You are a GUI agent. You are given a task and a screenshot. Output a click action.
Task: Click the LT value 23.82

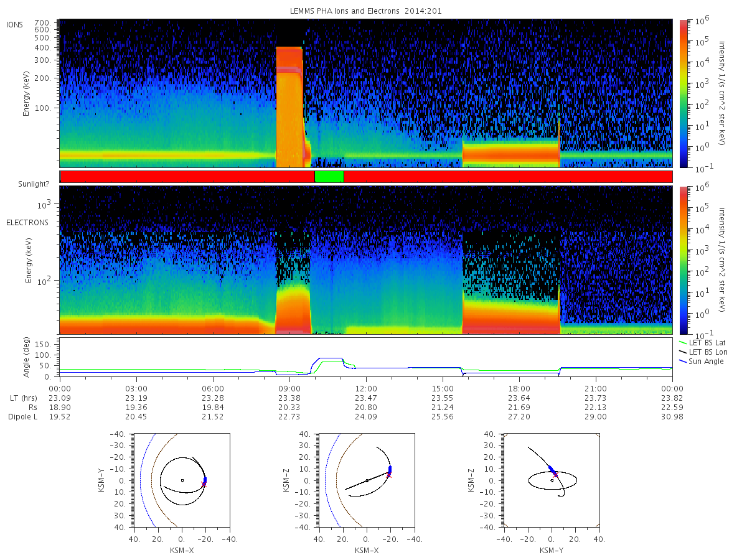(x=672, y=398)
